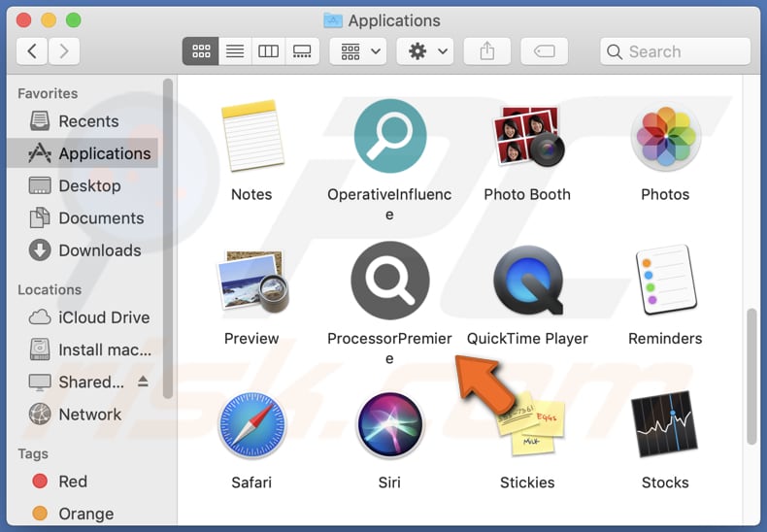Click the Locations section header

[50, 289]
